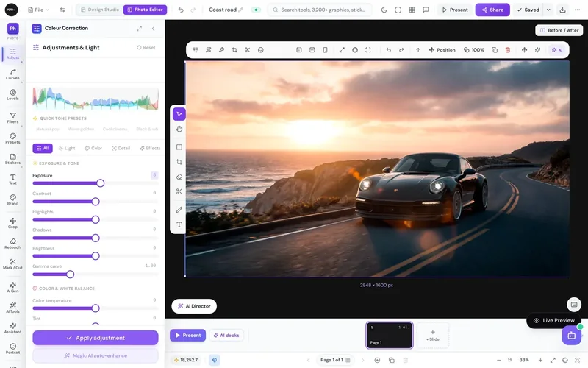Toggle Live Preview
This screenshot has height=368, width=588.
click(x=554, y=320)
